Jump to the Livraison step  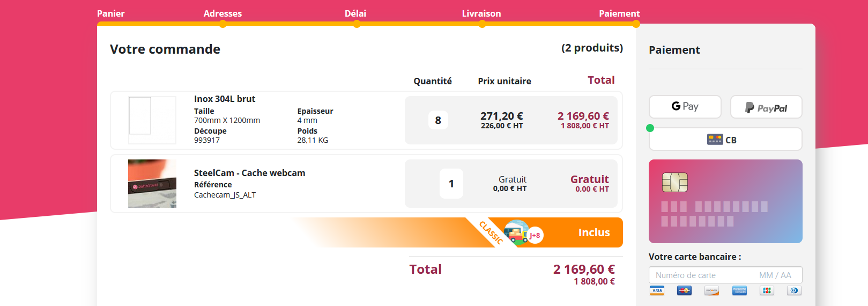(x=481, y=13)
